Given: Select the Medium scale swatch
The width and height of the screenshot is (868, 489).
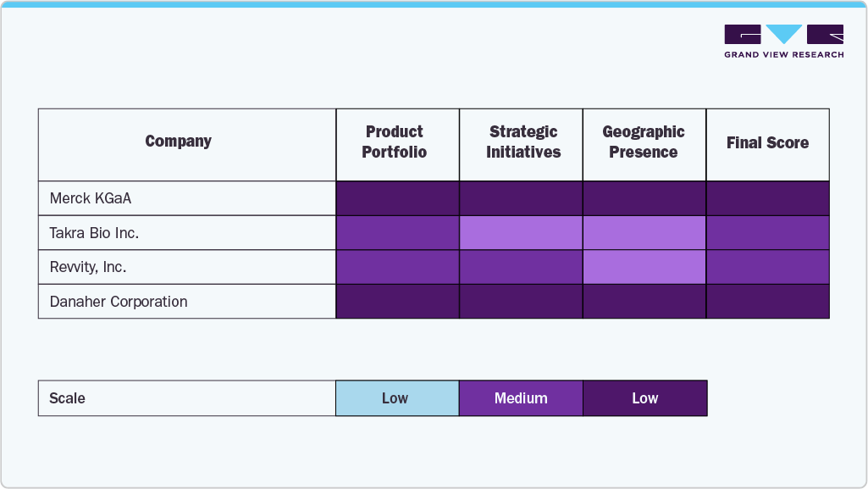Looking at the screenshot, I should [521, 398].
